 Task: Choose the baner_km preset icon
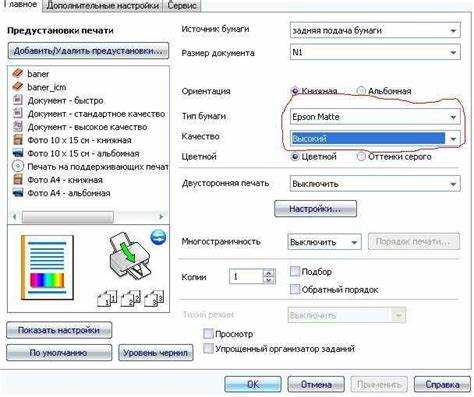point(17,87)
